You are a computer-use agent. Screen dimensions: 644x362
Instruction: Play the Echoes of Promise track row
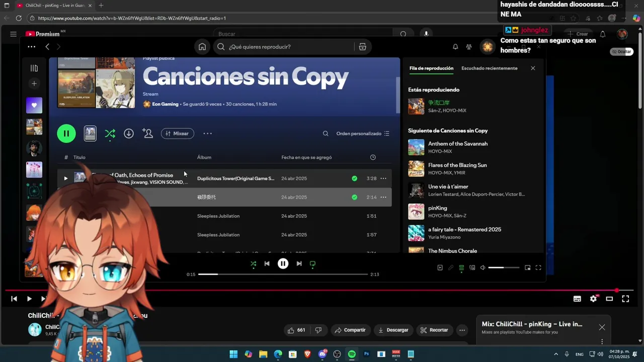point(65,178)
